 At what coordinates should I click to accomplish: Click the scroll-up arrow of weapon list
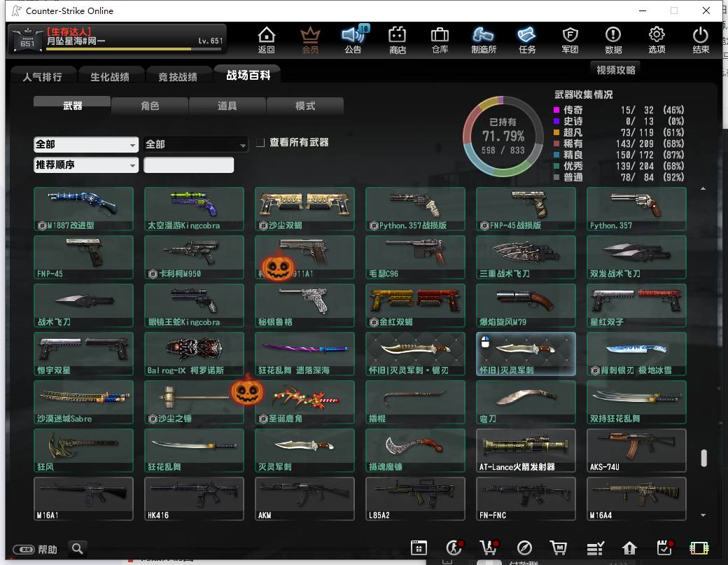[703, 188]
